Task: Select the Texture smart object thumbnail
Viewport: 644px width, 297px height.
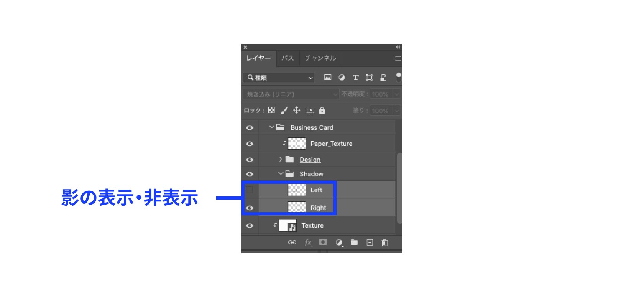Action: [287, 226]
